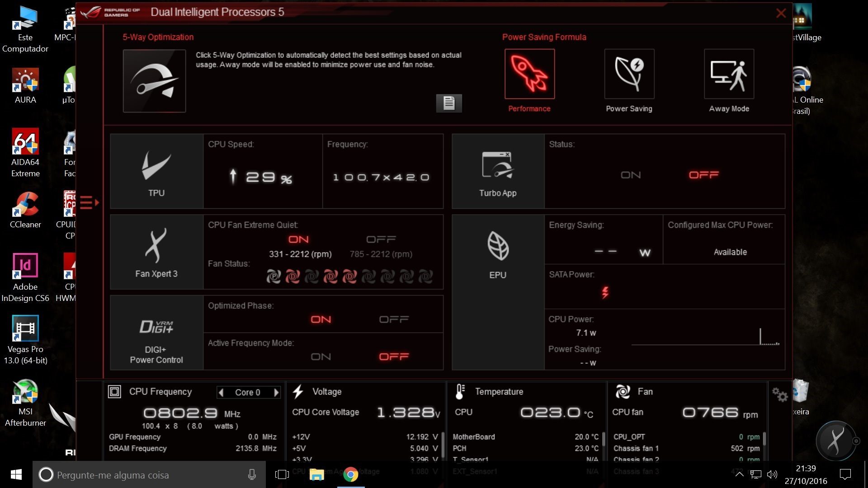
Task: Open optimization report document icon
Action: tap(449, 103)
